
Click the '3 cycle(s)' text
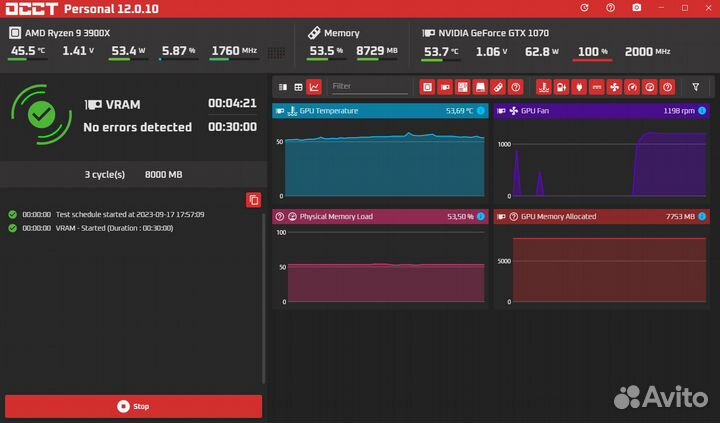coord(105,175)
